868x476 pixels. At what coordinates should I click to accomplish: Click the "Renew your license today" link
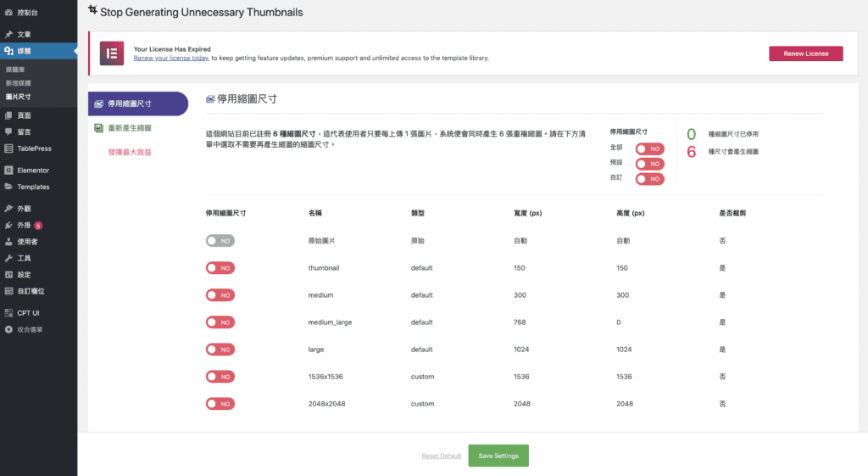click(x=170, y=59)
